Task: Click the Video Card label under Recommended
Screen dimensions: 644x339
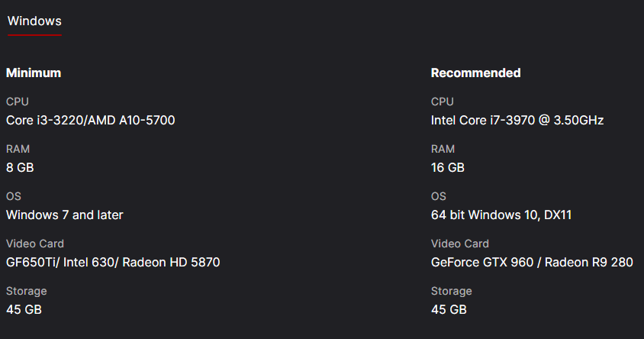Action: pyautogui.click(x=460, y=244)
